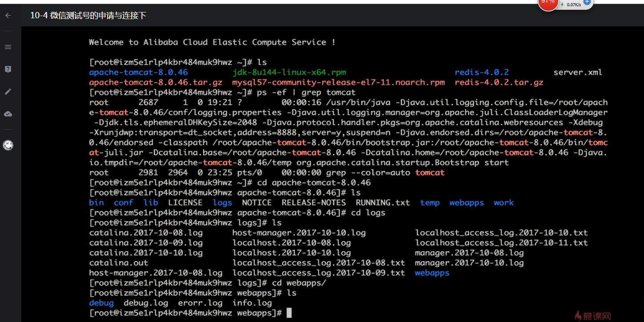Click the redis-4.0.2.tar.gz archive name

499,82
